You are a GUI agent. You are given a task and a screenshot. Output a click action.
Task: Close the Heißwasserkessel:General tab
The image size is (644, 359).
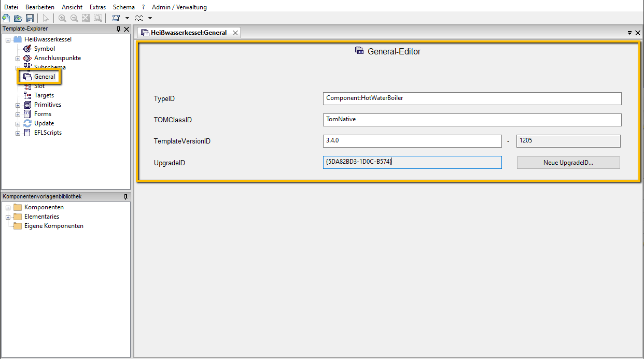pos(235,33)
